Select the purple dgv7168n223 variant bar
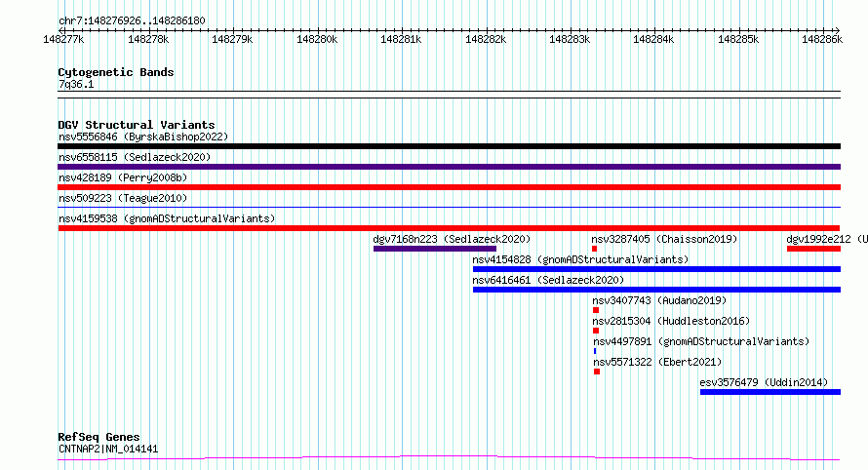The width and height of the screenshot is (868, 470). pos(435,249)
